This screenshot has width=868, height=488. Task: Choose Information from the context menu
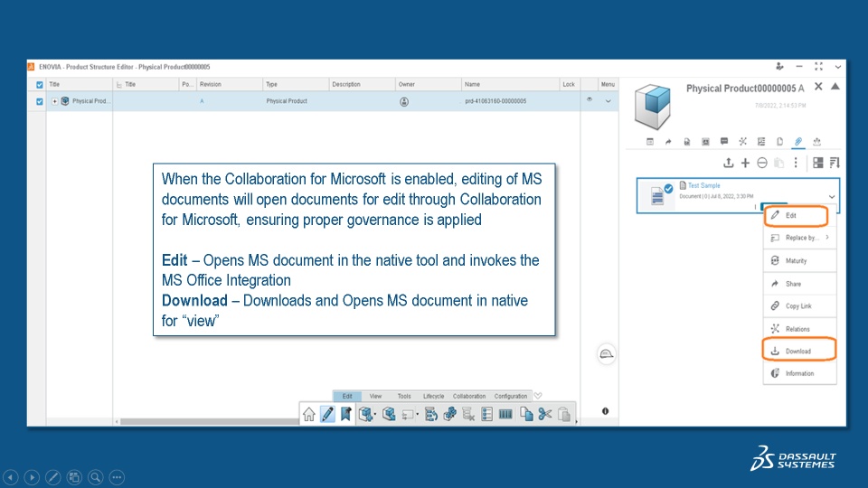pyautogui.click(x=800, y=373)
